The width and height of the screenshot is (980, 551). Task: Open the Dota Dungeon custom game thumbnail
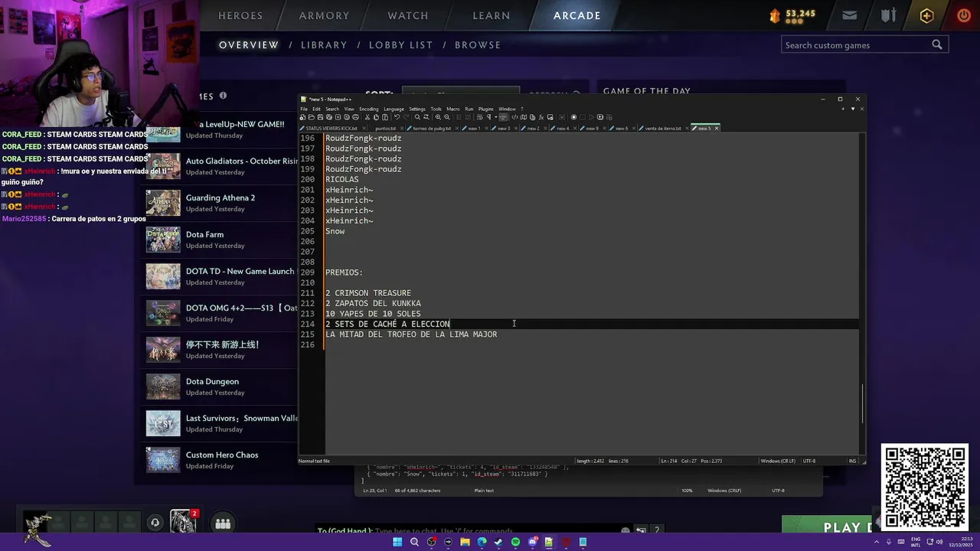163,386
